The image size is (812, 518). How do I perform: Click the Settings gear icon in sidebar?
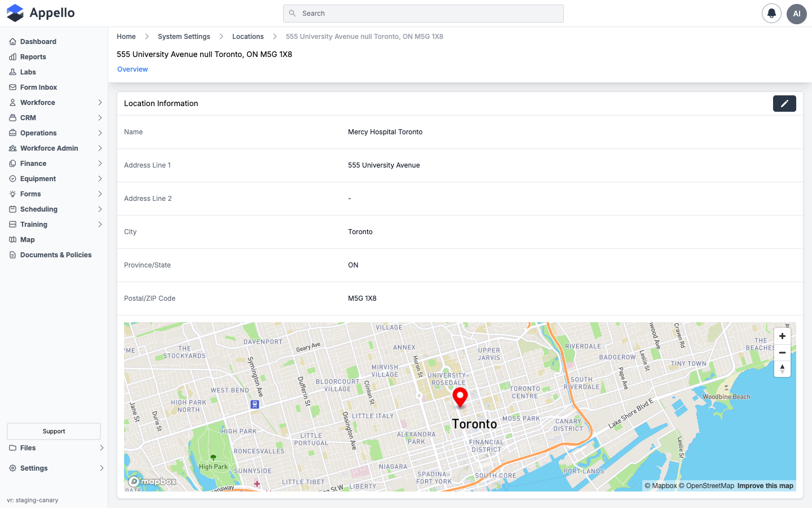12,468
